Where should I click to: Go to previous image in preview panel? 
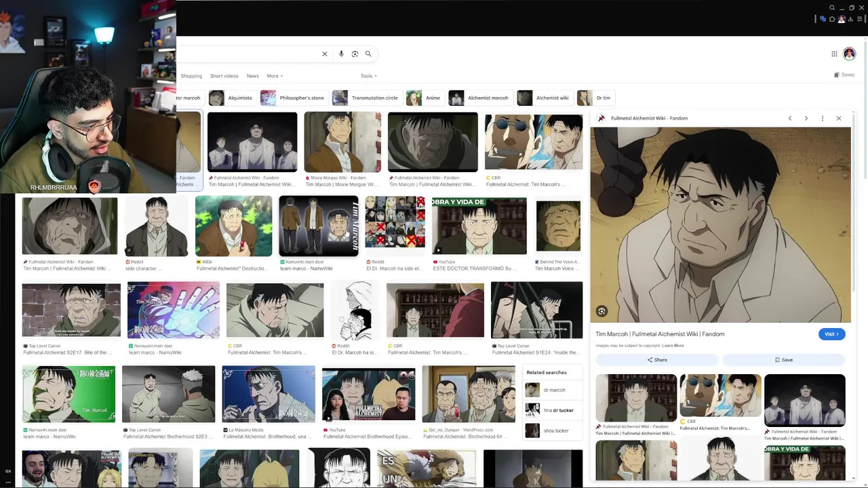[790, 119]
